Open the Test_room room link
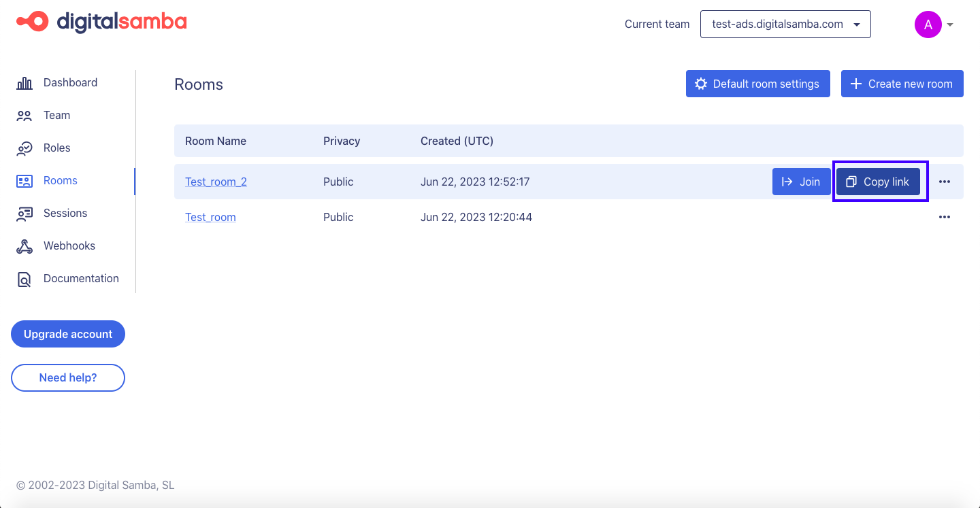This screenshot has height=508, width=980. coord(210,217)
